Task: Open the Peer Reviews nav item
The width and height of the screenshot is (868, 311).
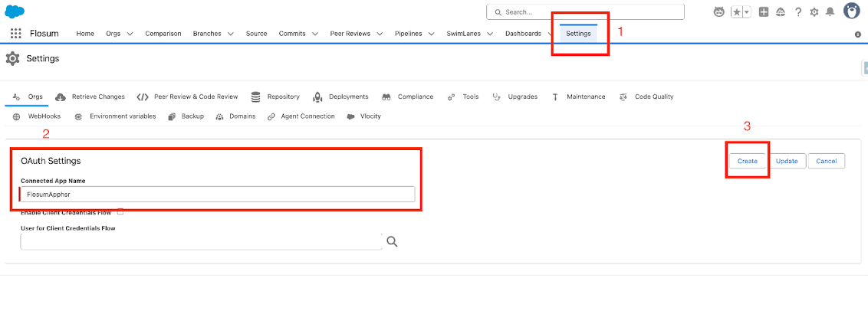Action: (x=351, y=33)
